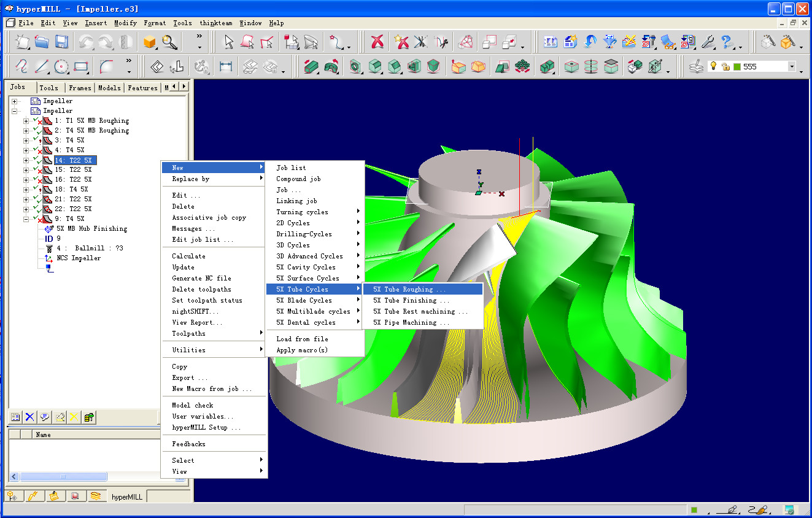Collapse job 9: T4 5X
Screen dimensions: 812x518
[26, 219]
